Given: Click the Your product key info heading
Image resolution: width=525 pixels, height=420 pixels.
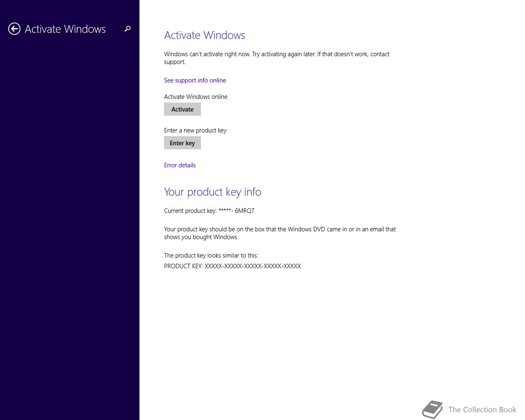Looking at the screenshot, I should tap(212, 192).
